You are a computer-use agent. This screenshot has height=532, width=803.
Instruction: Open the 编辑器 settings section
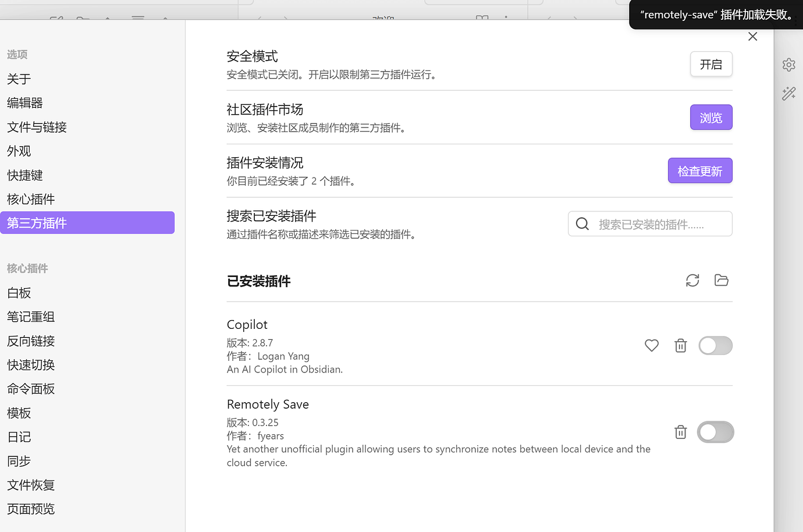coord(24,102)
